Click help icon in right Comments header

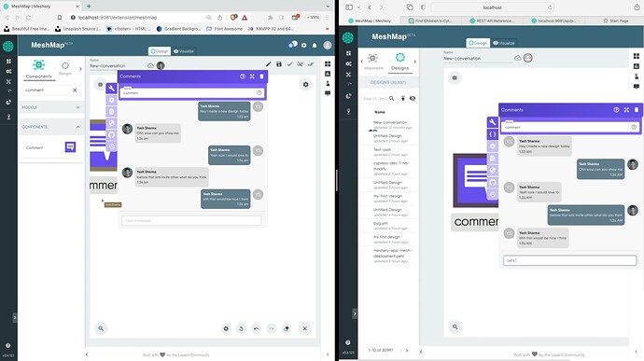click(616, 110)
